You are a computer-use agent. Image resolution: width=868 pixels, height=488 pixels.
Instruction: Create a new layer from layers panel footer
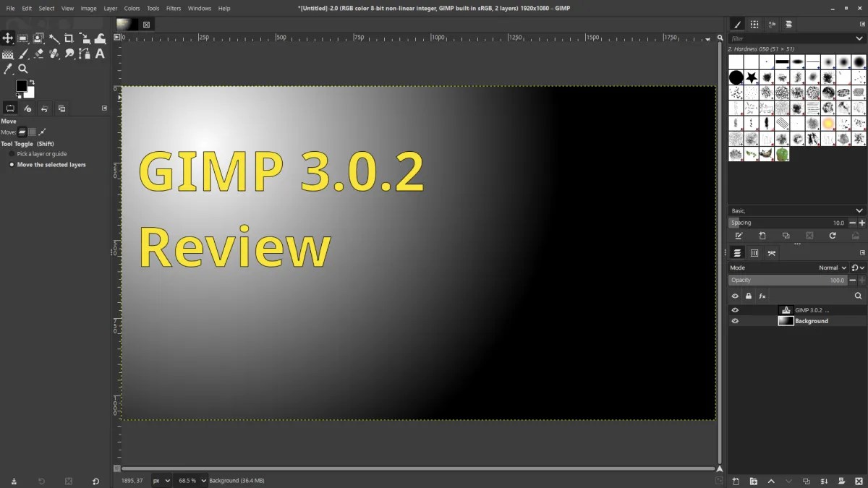(736, 481)
